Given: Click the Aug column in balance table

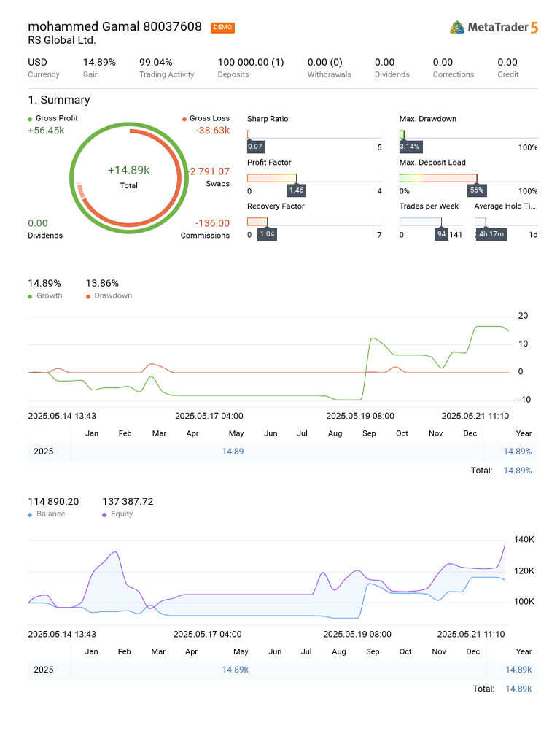Looking at the screenshot, I should coord(339,651).
